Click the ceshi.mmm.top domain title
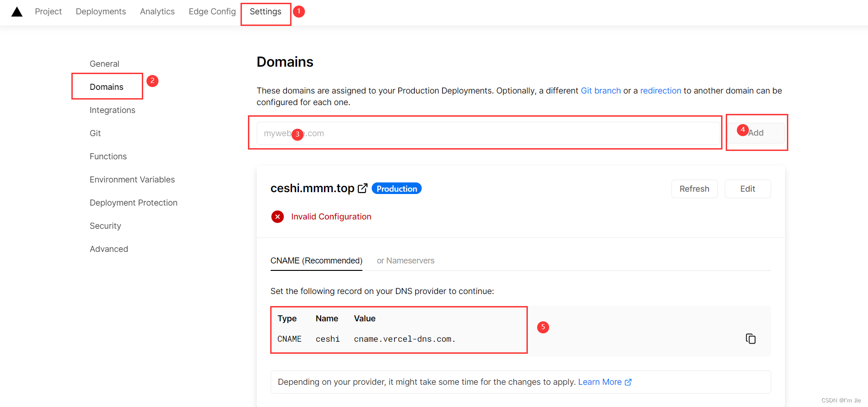Screen dimensions: 868x407 312,188
